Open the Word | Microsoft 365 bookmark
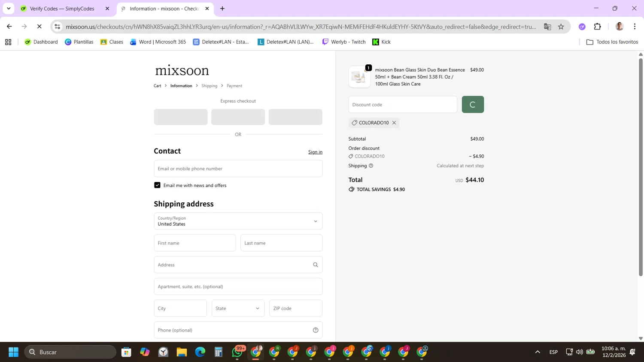The height and width of the screenshot is (362, 644). coord(158,42)
